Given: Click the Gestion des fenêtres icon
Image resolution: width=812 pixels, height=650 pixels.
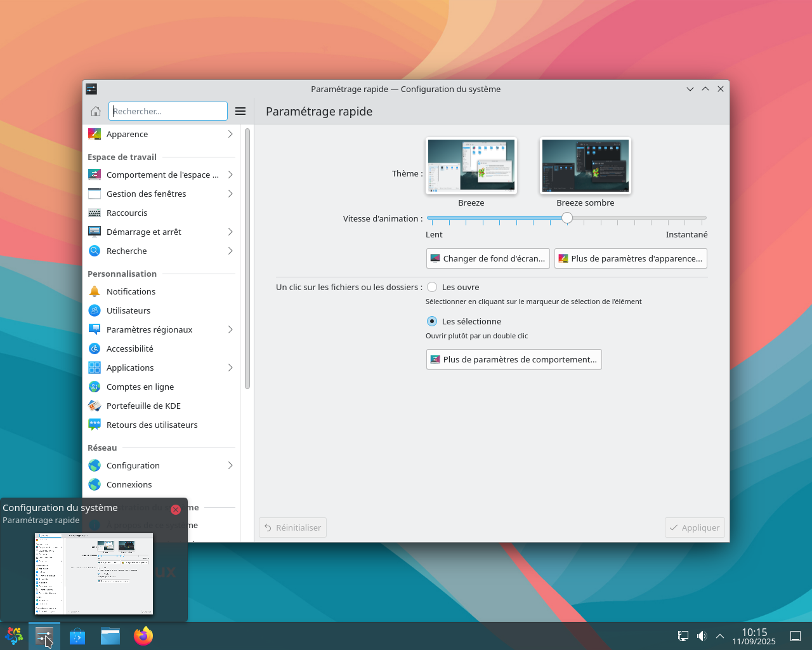Looking at the screenshot, I should (95, 194).
